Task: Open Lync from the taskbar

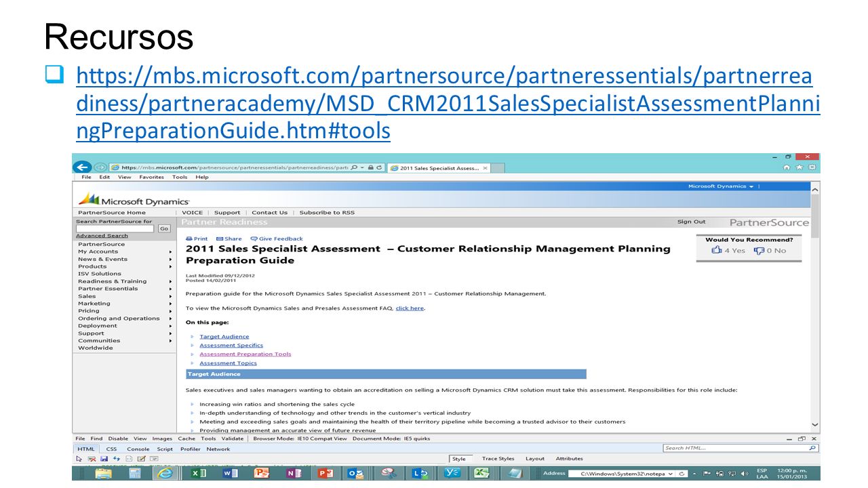Action: [420, 473]
